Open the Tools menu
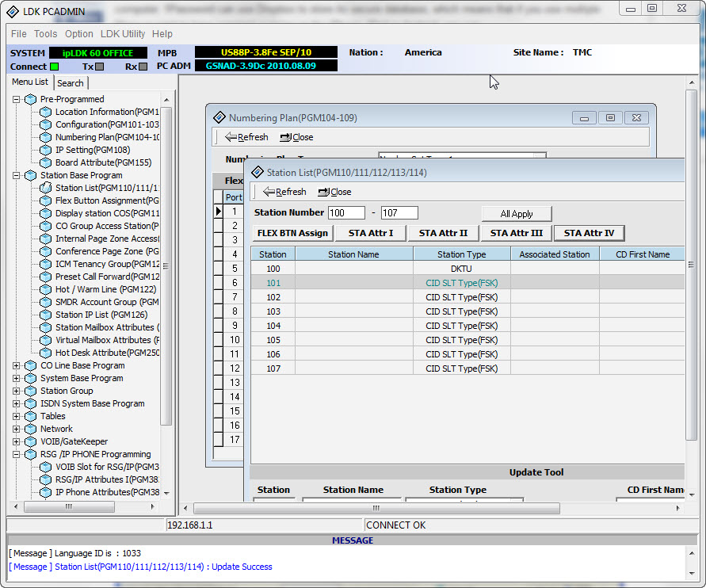 [45, 34]
